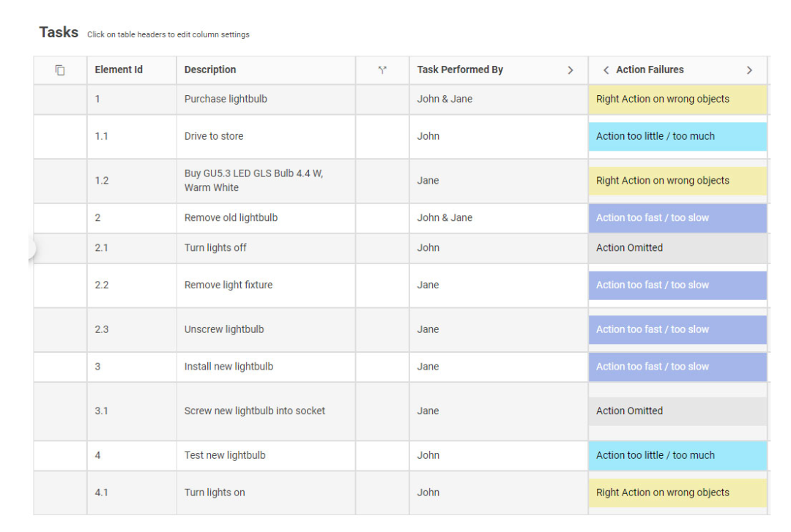791x532 pixels.
Task: Click yellow failure cell for Turn lights on
Action: (677, 492)
